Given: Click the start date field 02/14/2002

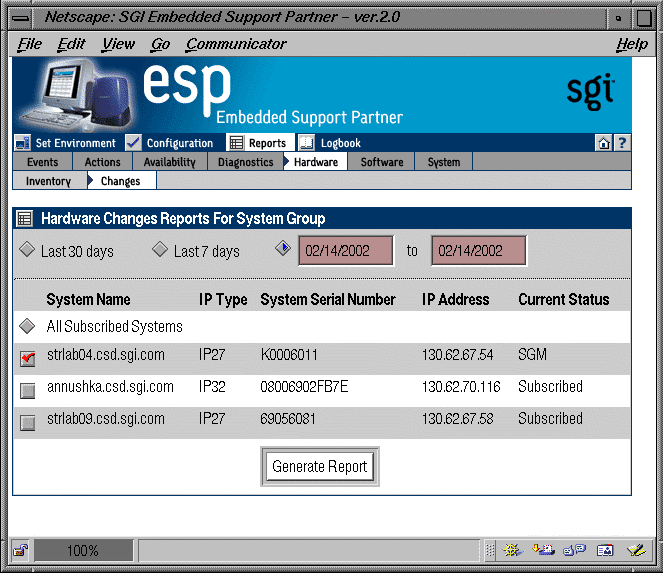Looking at the screenshot, I should 346,251.
